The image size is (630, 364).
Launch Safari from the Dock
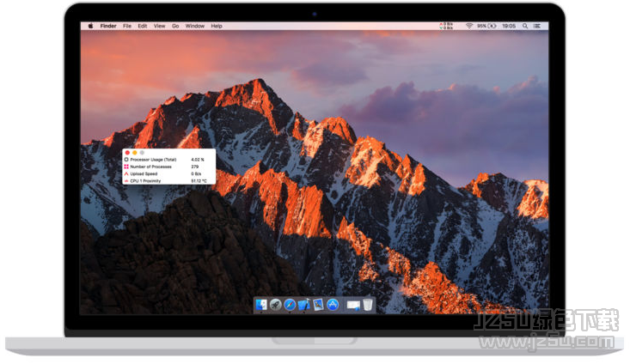[290, 305]
